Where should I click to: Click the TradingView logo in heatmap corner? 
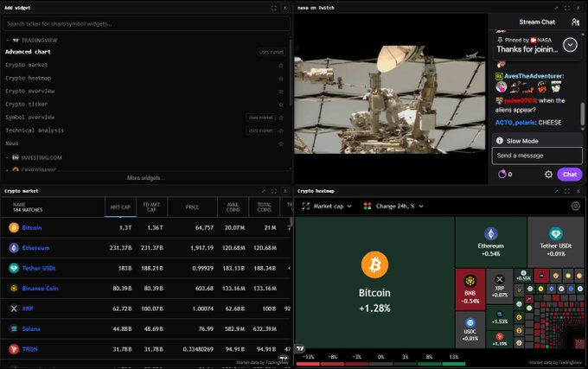pos(300,348)
